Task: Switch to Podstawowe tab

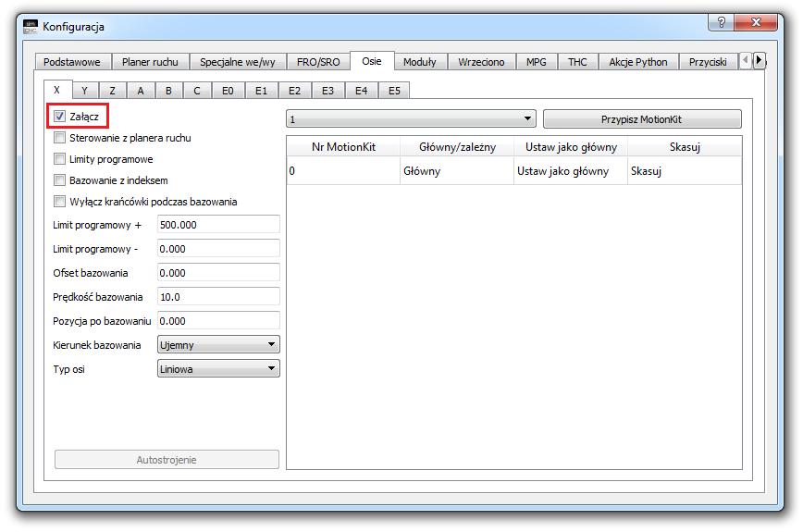Action: click(x=72, y=62)
